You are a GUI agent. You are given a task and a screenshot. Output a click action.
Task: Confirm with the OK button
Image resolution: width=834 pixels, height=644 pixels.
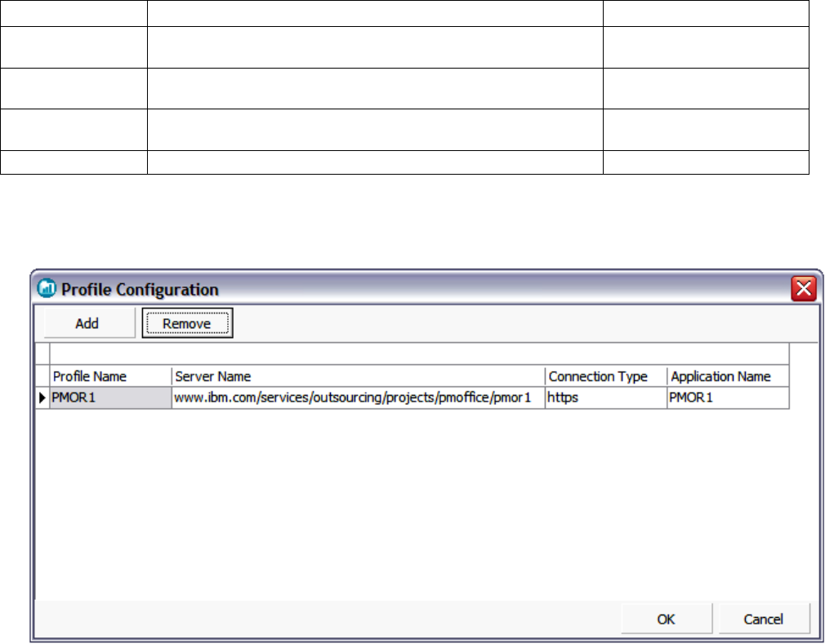667,619
